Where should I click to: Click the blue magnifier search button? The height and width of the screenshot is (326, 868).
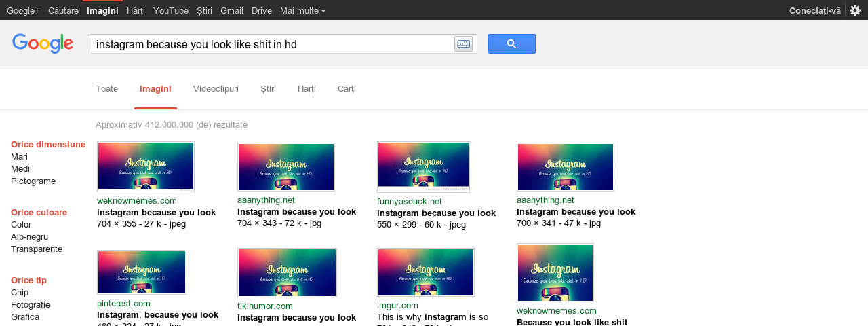pos(512,43)
